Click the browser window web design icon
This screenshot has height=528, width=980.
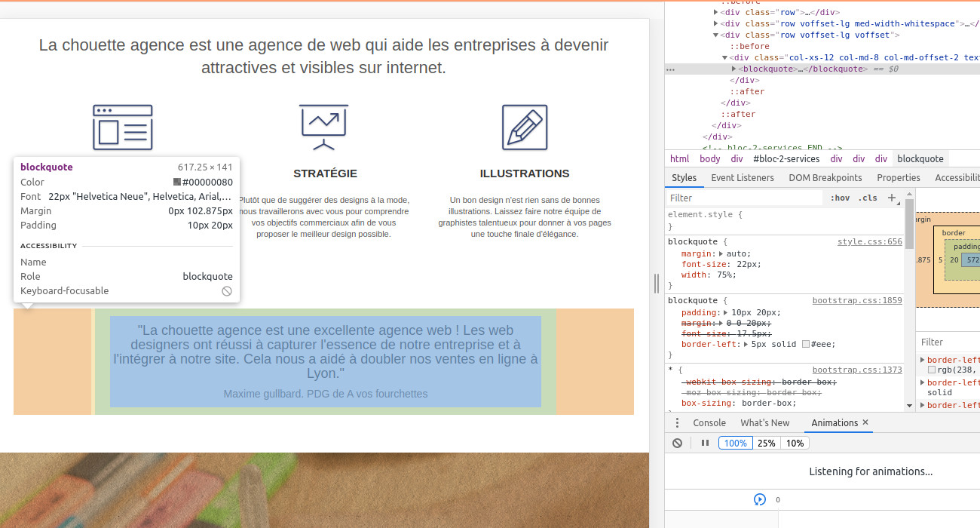(x=122, y=127)
